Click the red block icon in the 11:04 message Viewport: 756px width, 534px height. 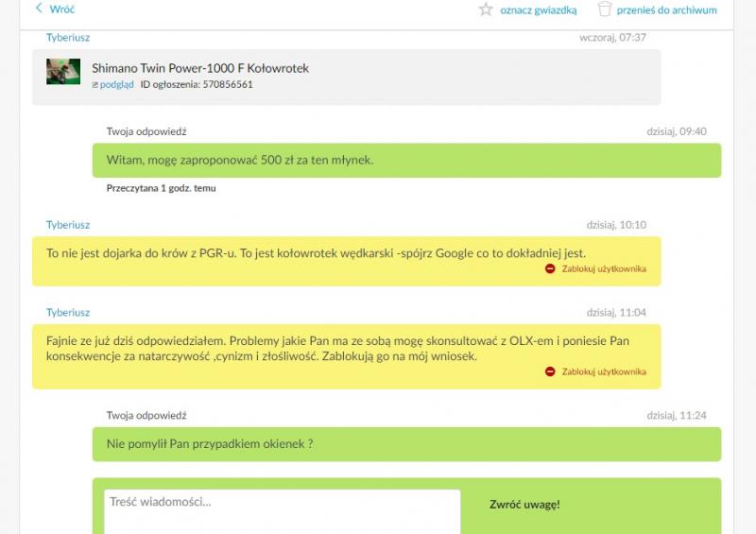point(550,371)
